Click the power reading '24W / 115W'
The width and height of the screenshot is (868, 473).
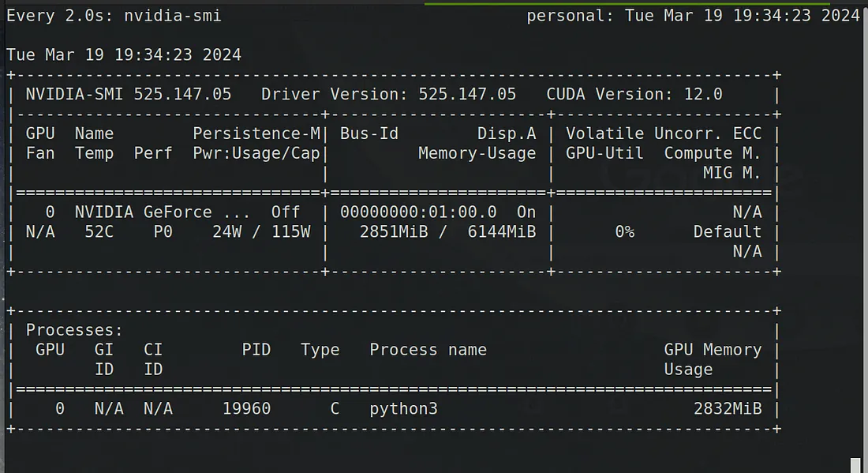coord(261,231)
